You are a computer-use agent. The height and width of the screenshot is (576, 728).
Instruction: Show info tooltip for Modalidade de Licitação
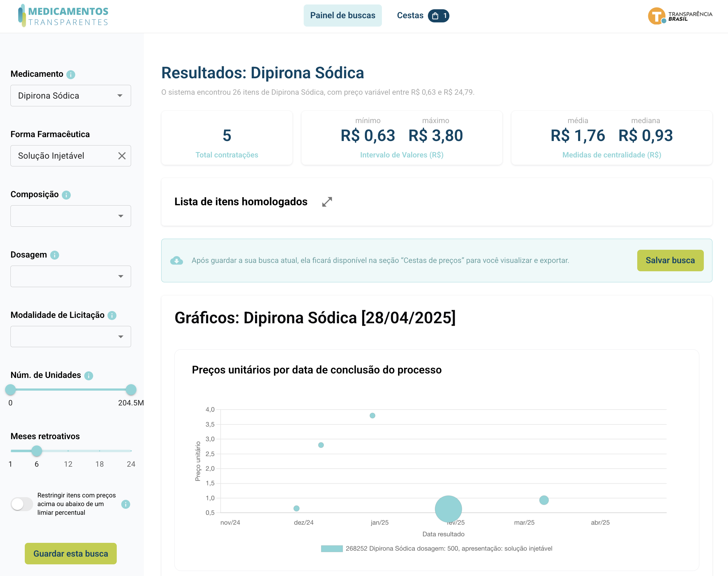tap(112, 315)
